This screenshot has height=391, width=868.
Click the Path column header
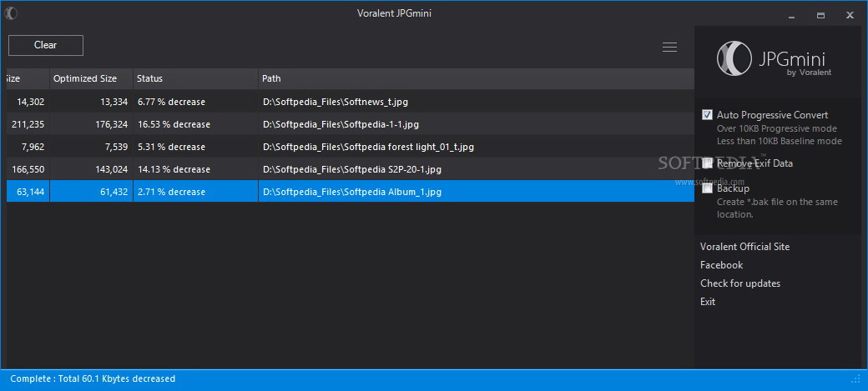tap(272, 79)
